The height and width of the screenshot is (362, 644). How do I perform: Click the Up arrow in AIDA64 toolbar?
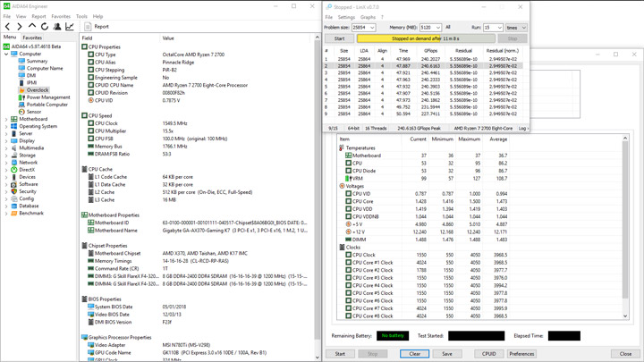(x=32, y=27)
